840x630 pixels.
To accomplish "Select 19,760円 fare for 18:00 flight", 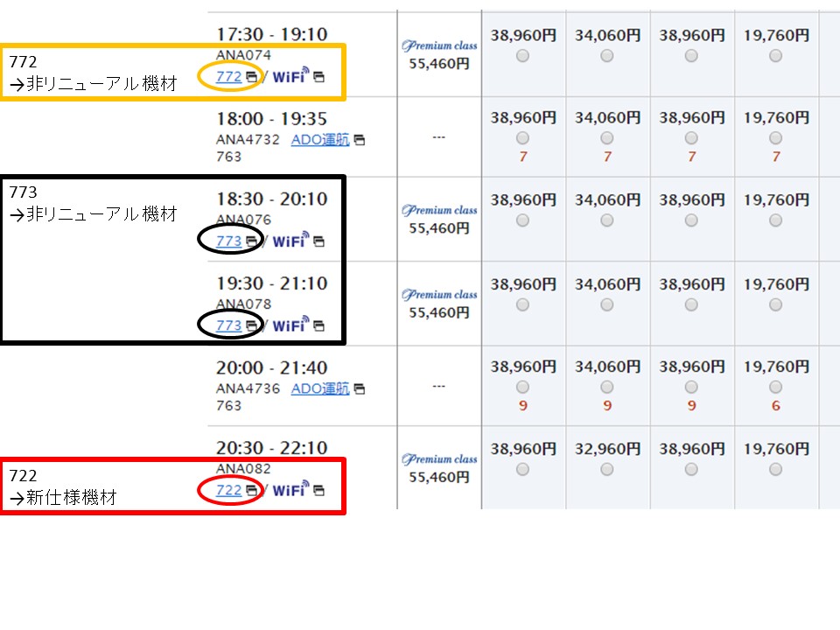I will click(x=776, y=138).
